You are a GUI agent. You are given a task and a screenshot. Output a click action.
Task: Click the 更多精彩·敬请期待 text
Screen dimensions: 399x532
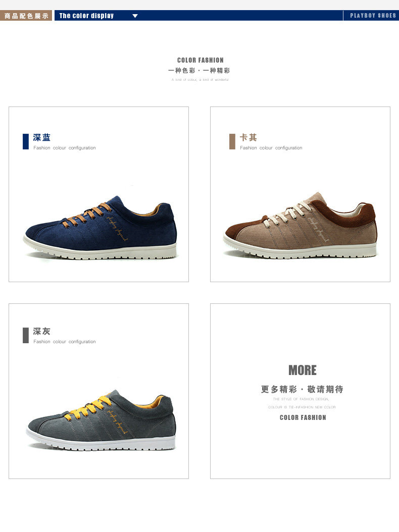tap(302, 389)
